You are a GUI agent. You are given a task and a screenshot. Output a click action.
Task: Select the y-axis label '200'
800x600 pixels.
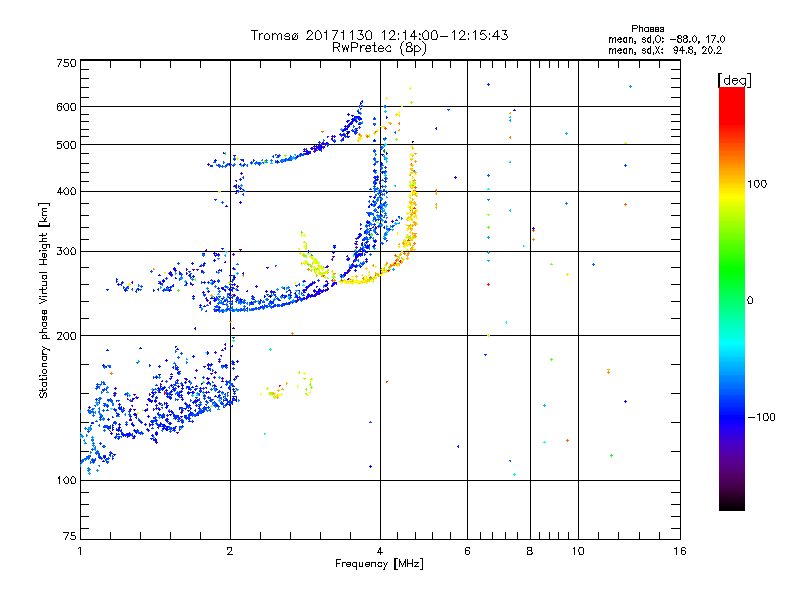pos(66,336)
